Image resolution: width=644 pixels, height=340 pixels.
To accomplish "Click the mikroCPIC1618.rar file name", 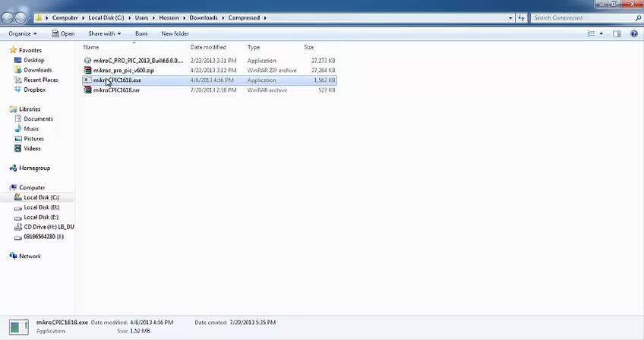I will coord(116,90).
